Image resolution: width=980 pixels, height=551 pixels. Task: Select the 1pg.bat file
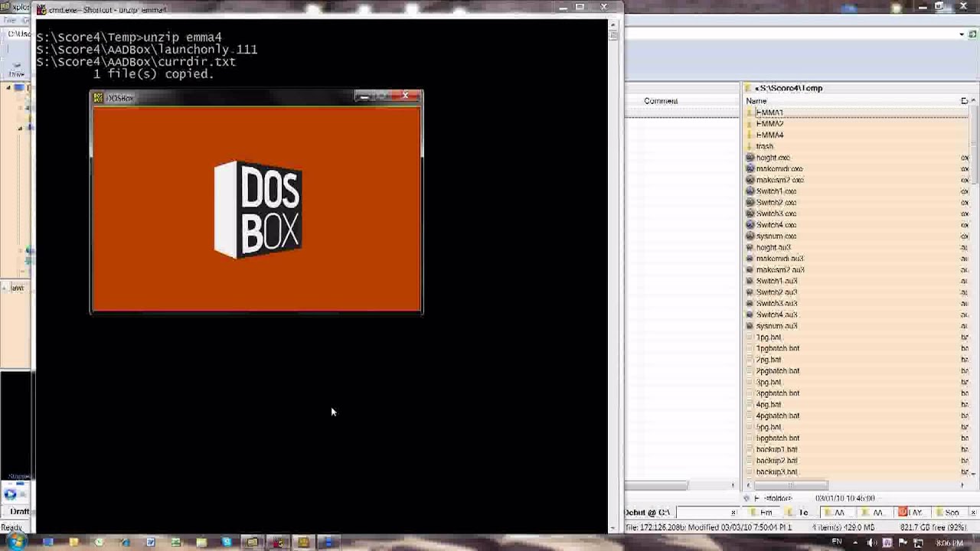[769, 337]
